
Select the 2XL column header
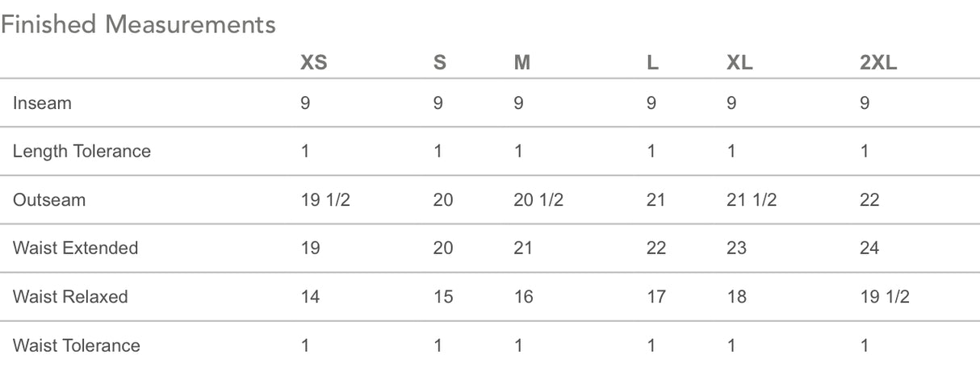pyautogui.click(x=879, y=63)
